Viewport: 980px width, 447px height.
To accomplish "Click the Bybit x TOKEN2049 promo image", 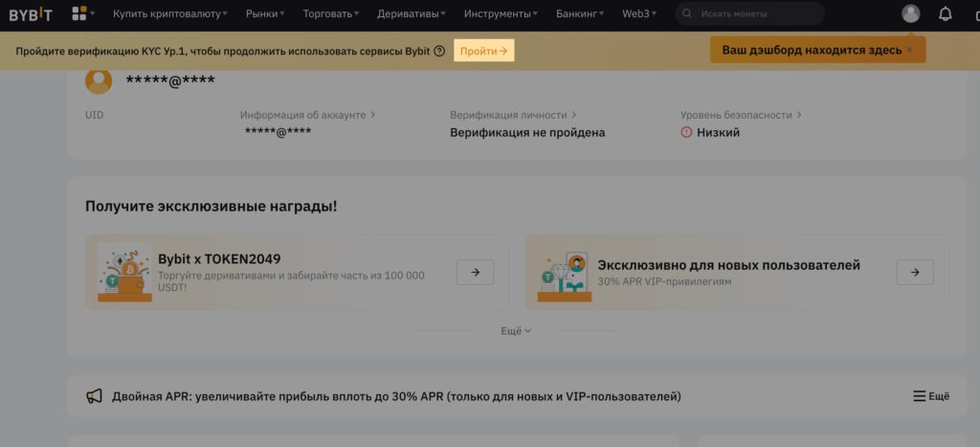I will click(x=124, y=273).
